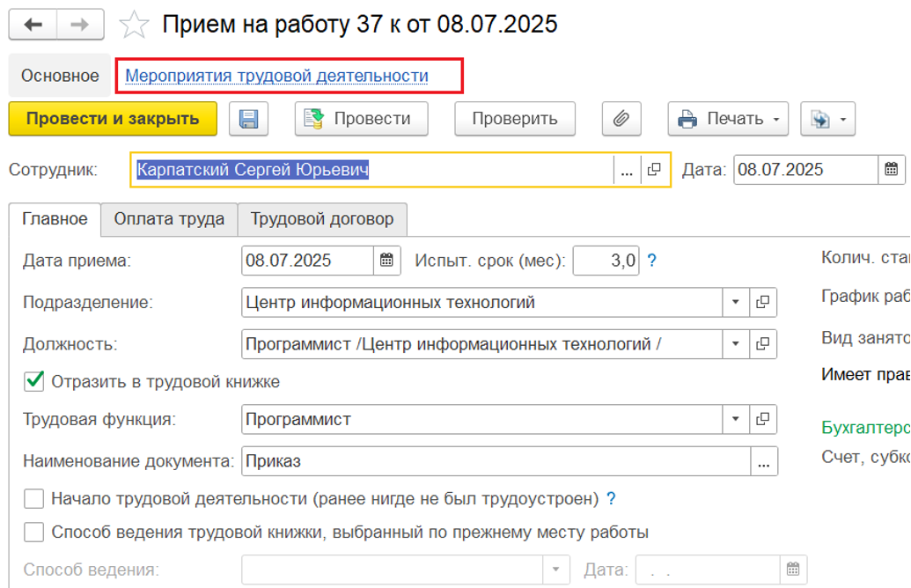Enable Начало трудовой деятельности checkbox
Screen dimensions: 911x588
pyautogui.click(x=34, y=499)
